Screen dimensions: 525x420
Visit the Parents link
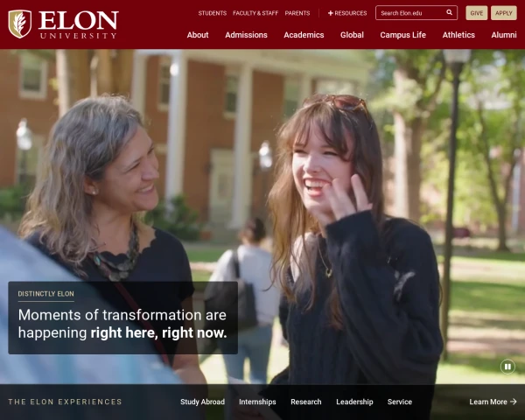click(x=297, y=13)
